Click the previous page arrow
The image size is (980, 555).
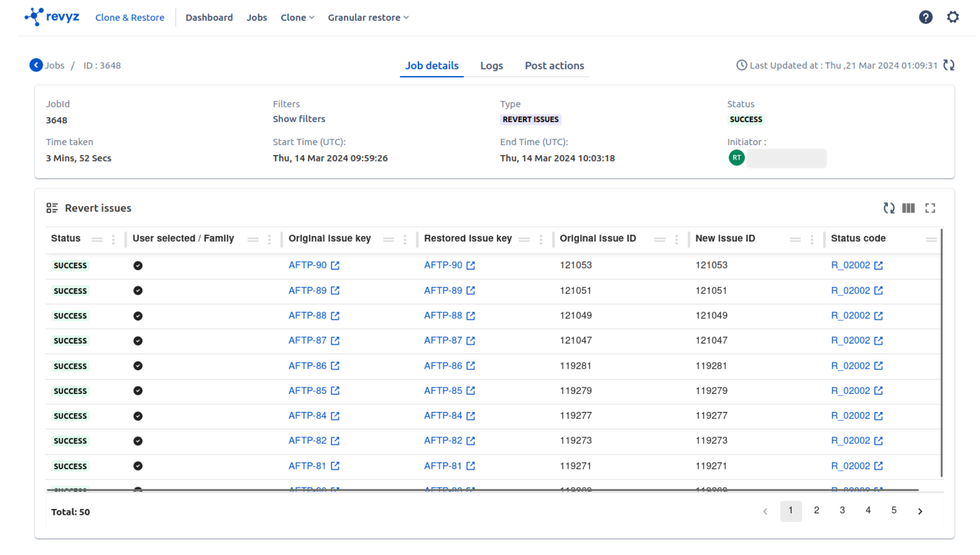click(765, 512)
